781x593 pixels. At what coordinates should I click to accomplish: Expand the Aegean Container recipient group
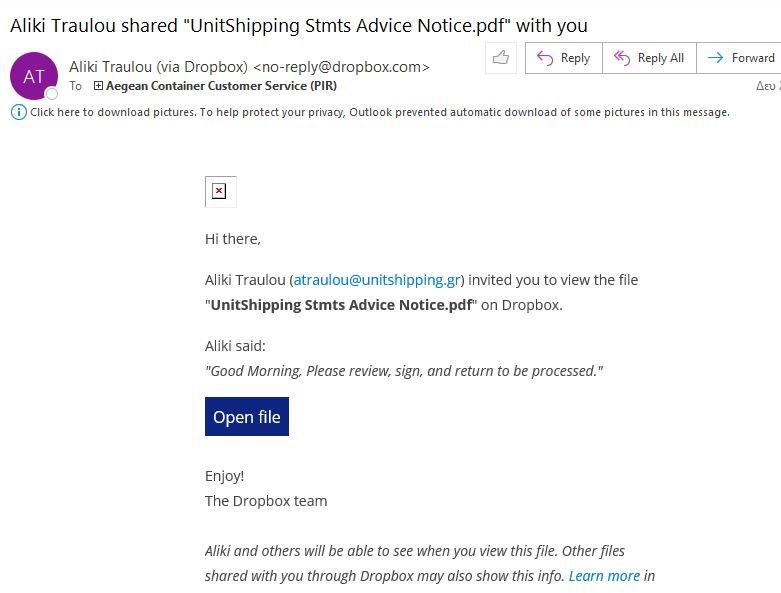(x=98, y=86)
